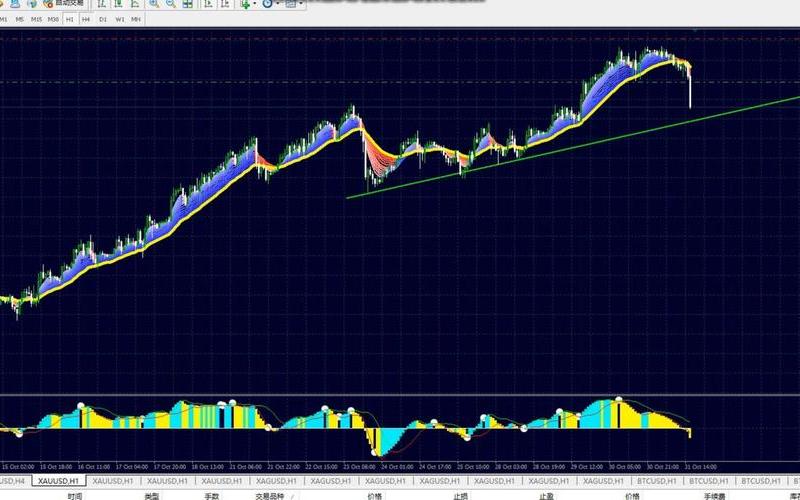Select the H4 timeframe button
The image size is (800, 500).
[x=86, y=19]
